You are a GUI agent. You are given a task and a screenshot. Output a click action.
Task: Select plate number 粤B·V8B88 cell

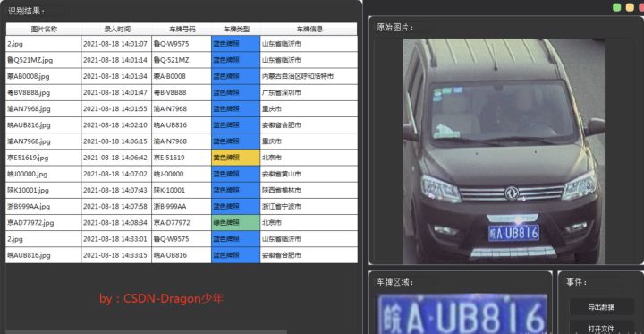coord(182,92)
